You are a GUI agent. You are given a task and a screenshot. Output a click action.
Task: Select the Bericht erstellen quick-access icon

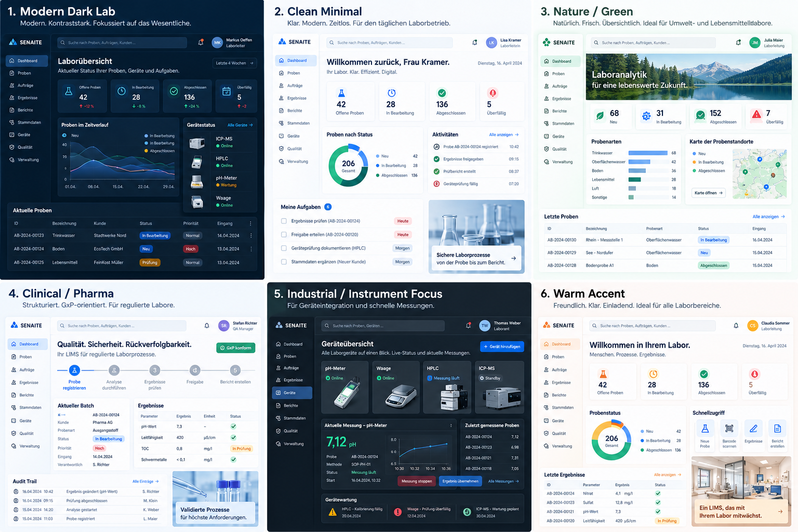777,429
